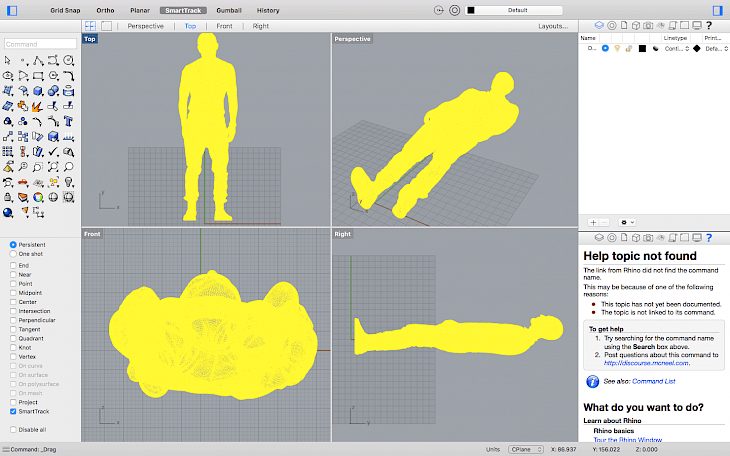Image resolution: width=730 pixels, height=456 pixels.
Task: Open the Layouts... button
Action: point(553,26)
